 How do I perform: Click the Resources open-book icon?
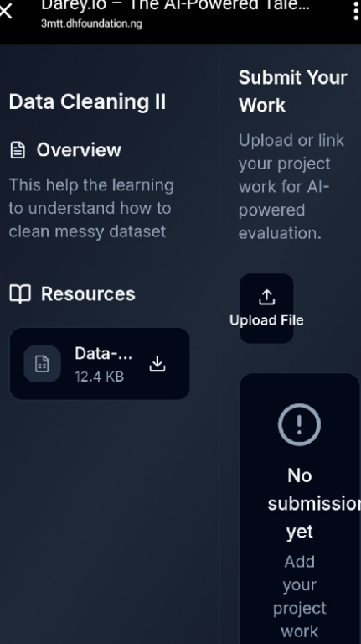click(20, 294)
